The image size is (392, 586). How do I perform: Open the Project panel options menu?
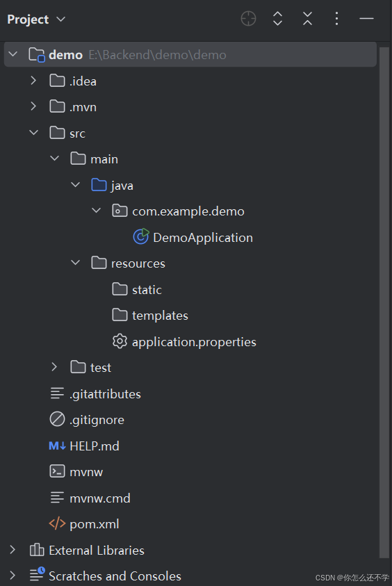336,18
